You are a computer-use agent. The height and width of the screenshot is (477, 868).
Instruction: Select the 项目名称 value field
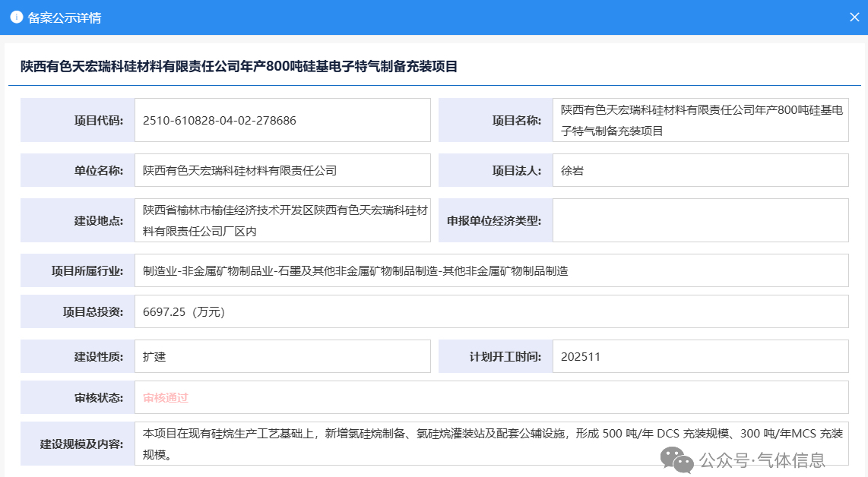699,121
